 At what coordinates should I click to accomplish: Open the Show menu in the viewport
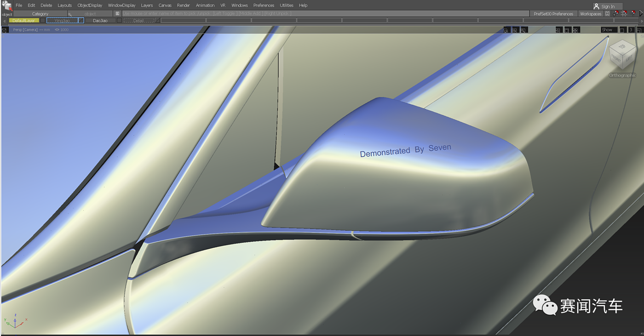[609, 30]
